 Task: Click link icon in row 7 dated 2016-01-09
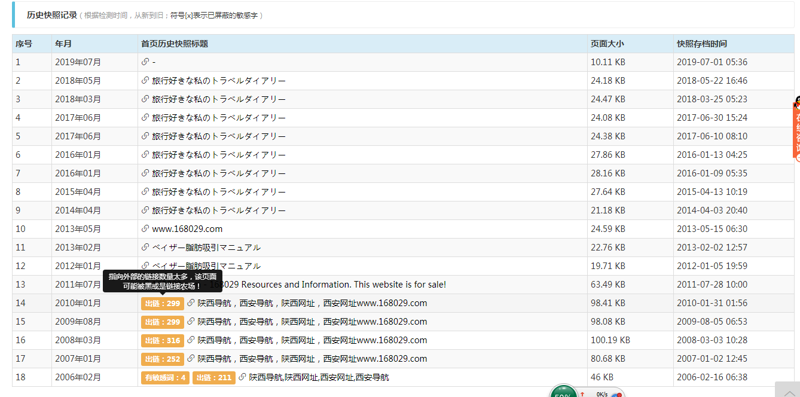(x=145, y=173)
